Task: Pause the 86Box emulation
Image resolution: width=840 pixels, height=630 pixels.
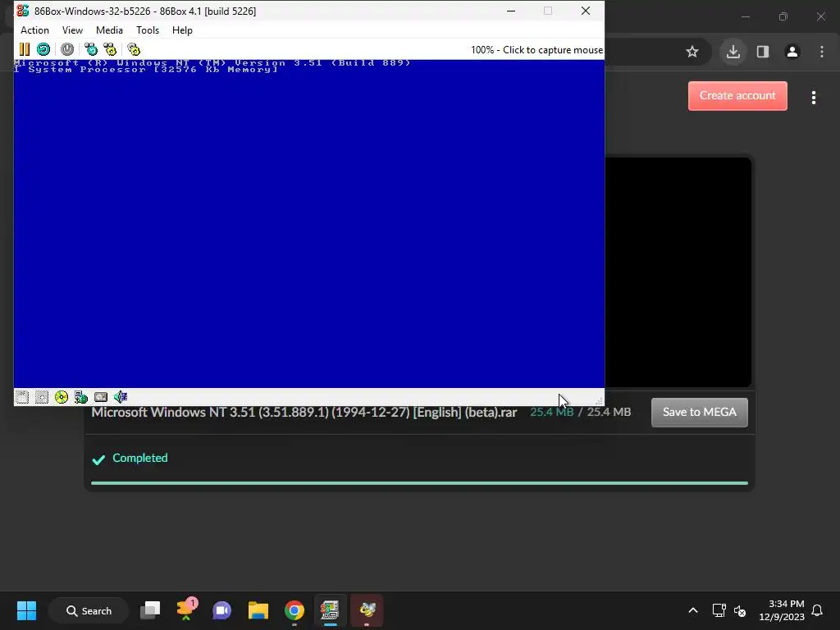Action: pos(24,50)
